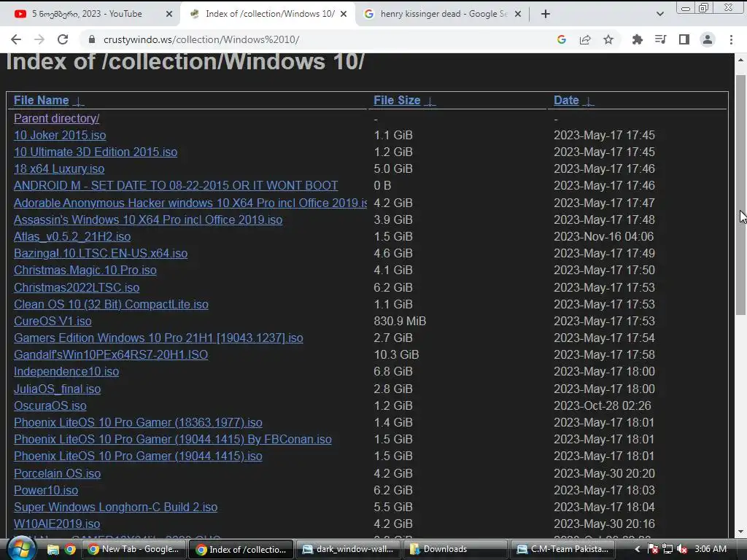747x560 pixels.
Task: Toggle the browser side panel
Action: point(684,39)
